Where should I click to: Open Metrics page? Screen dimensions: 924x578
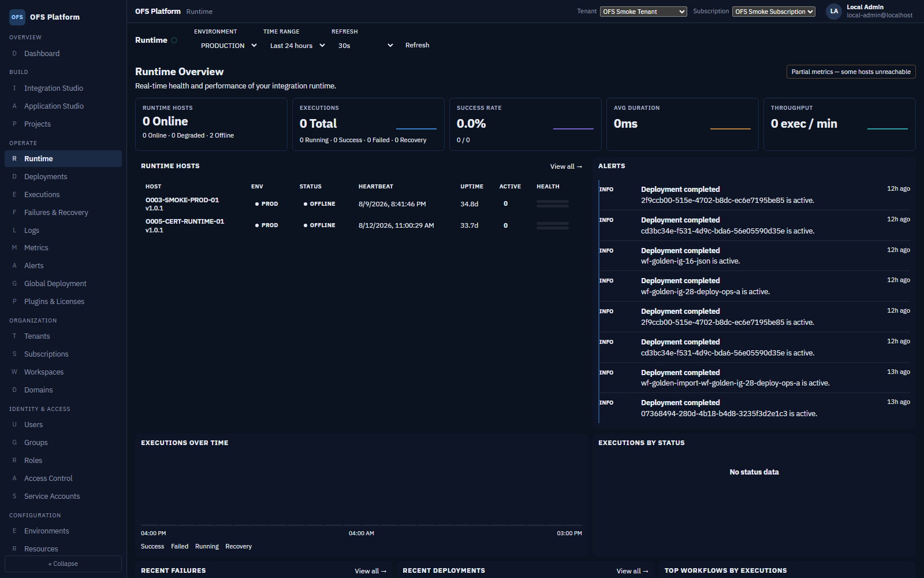[64, 248]
